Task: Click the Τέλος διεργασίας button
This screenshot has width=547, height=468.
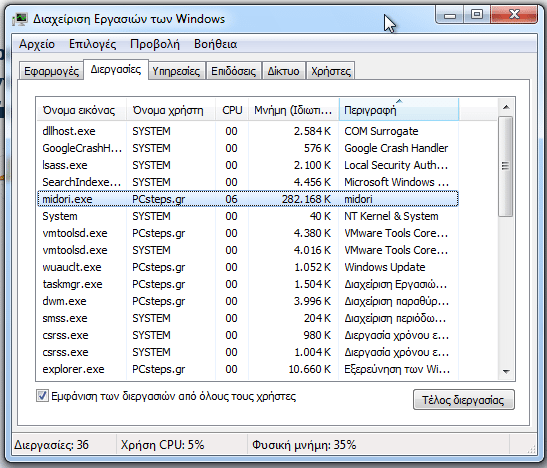Action: coord(464,400)
